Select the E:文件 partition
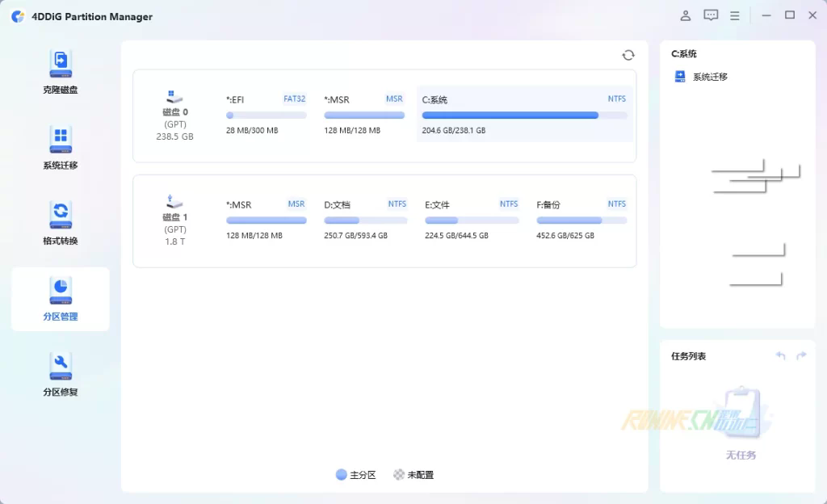 pyautogui.click(x=472, y=219)
